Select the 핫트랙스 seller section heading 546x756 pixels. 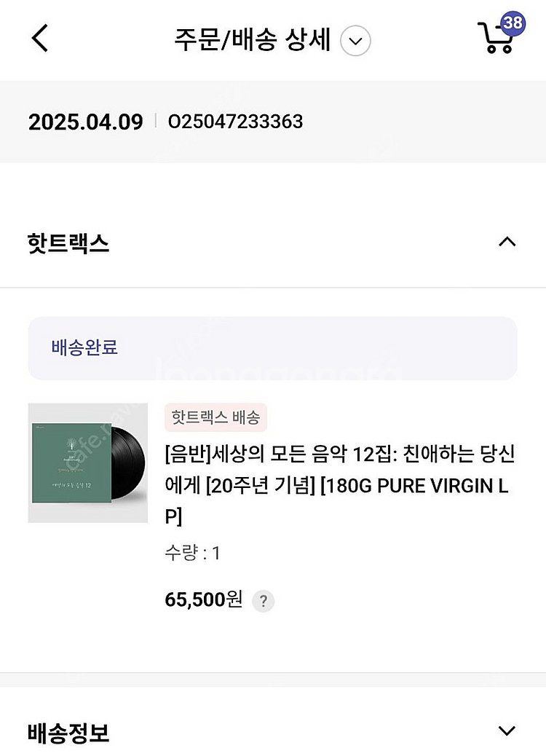click(68, 243)
